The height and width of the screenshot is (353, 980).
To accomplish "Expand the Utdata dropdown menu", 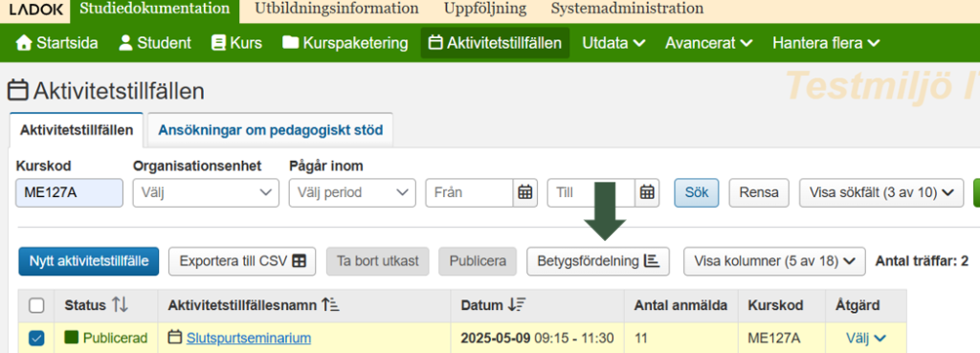I will [613, 43].
